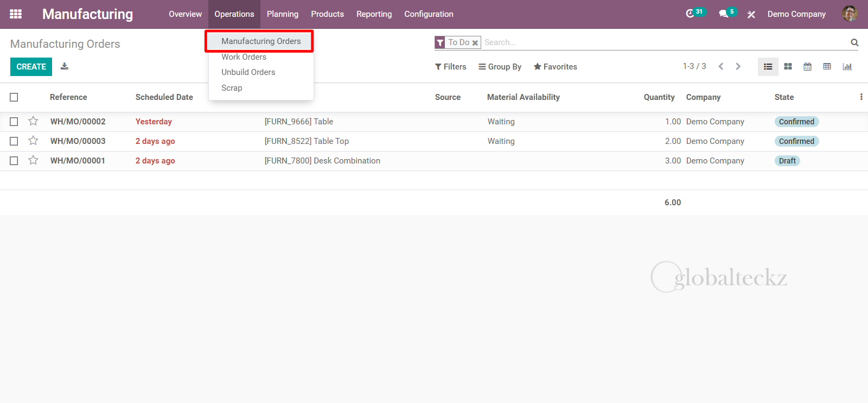
Task: Sort by Source column header
Action: pyautogui.click(x=448, y=97)
